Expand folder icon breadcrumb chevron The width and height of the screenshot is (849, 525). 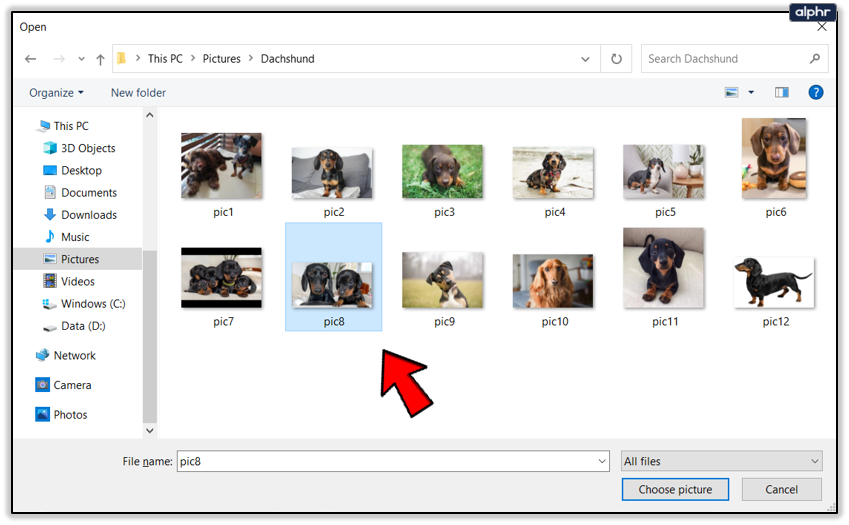tap(138, 58)
